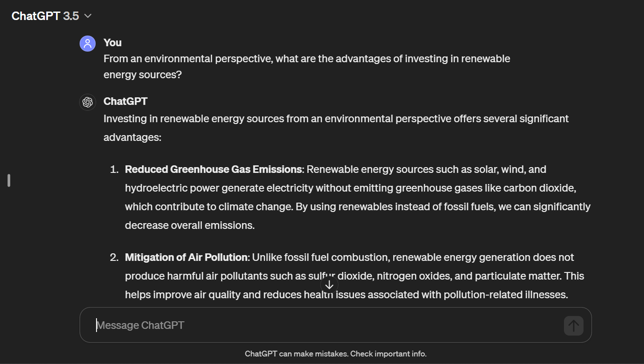Click the "ChatGPT can make mistakes" disclaimer text
This screenshot has height=364, width=644.
coord(336,354)
